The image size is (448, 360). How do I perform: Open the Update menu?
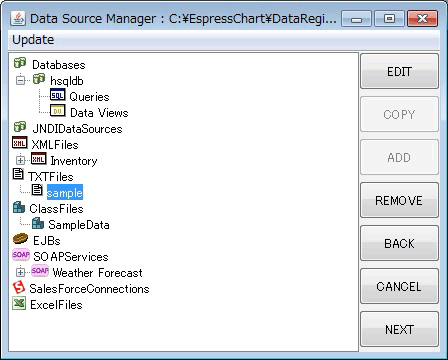point(33,40)
